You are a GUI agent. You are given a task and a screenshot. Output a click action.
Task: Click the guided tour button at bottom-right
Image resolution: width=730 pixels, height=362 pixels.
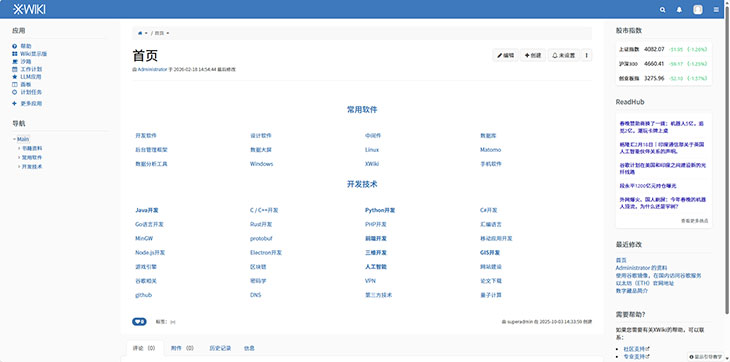pos(705,357)
